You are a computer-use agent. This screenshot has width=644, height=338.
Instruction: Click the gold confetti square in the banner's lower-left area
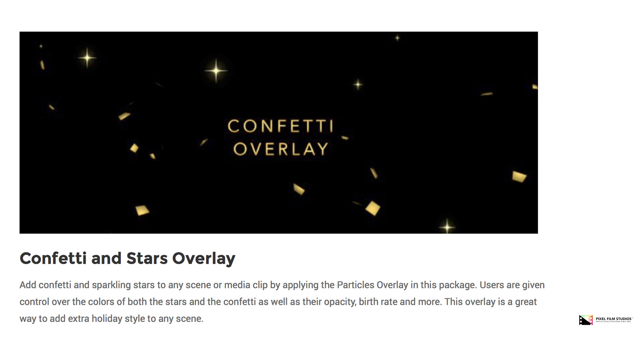(x=142, y=210)
